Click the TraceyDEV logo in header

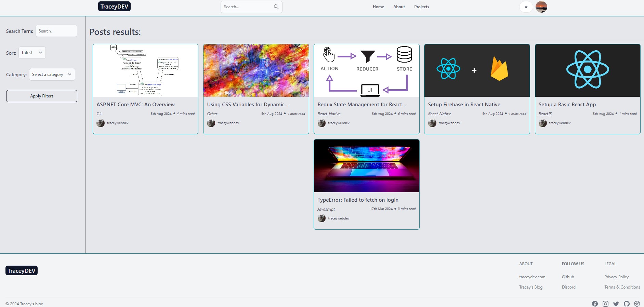click(114, 6)
